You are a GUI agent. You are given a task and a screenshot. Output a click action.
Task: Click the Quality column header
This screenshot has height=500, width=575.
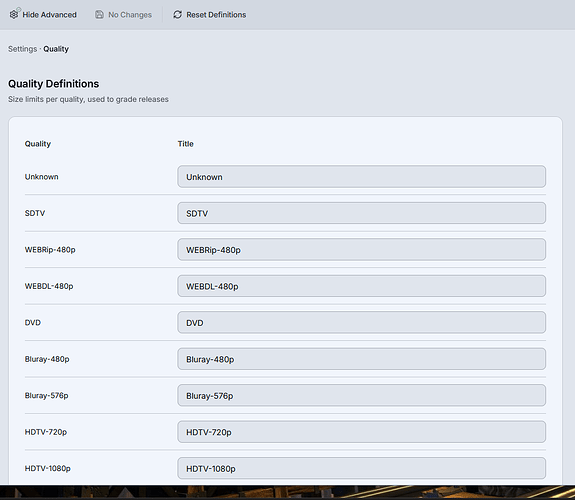tap(38, 144)
